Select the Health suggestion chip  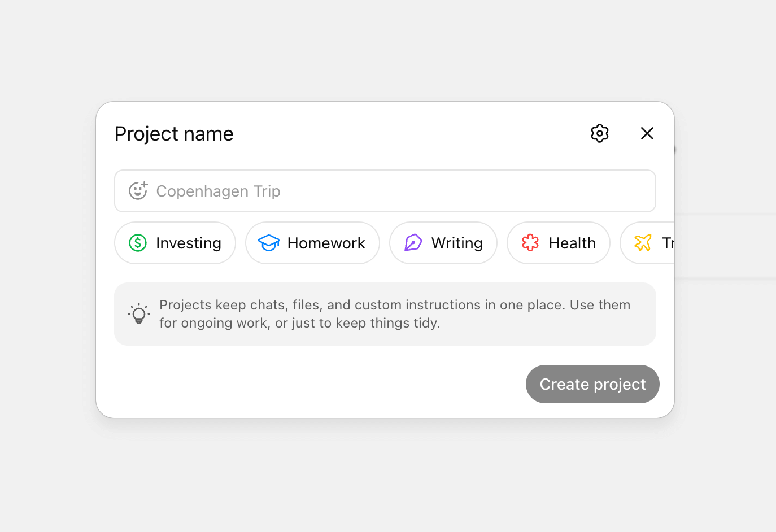(559, 243)
